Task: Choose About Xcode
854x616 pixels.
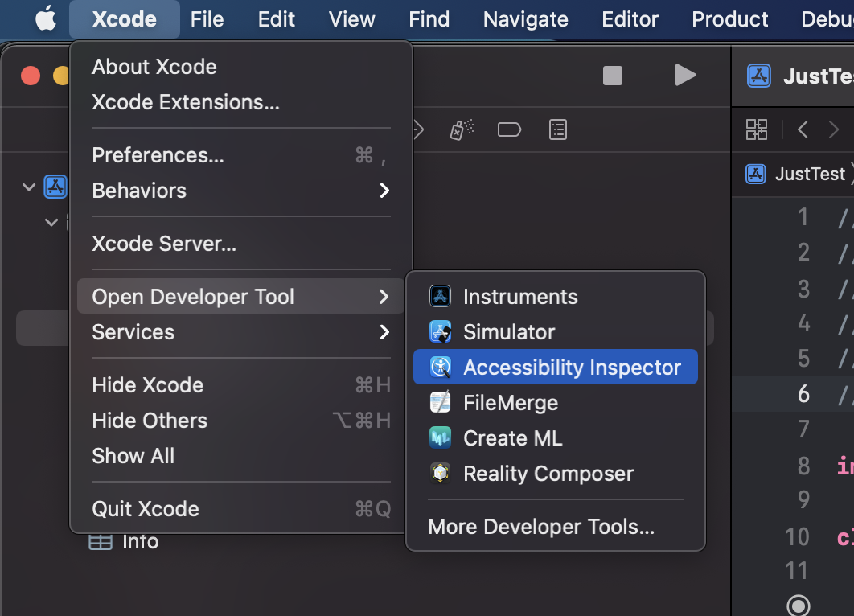Action: tap(240, 67)
